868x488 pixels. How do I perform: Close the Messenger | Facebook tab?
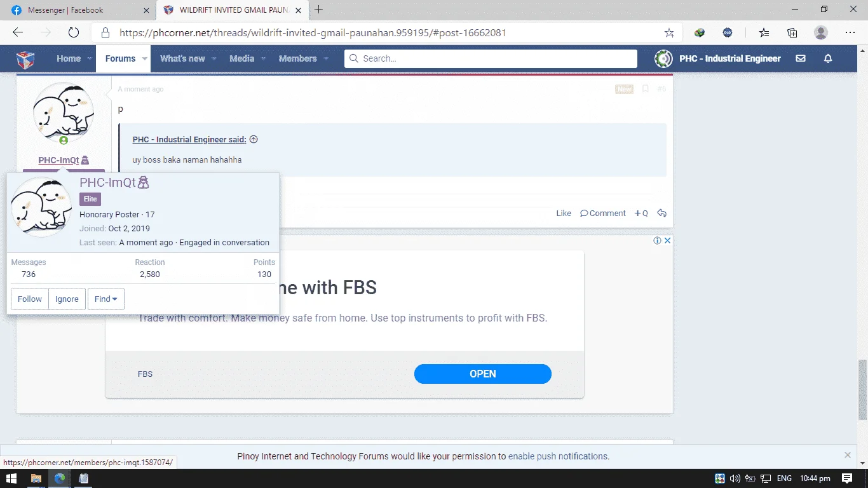[147, 10]
